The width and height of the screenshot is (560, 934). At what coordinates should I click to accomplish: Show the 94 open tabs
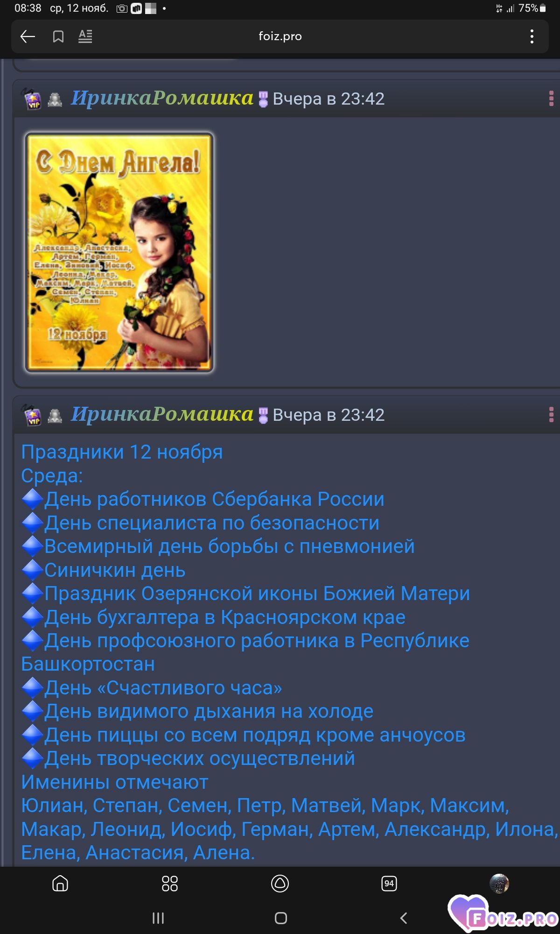pos(389,884)
